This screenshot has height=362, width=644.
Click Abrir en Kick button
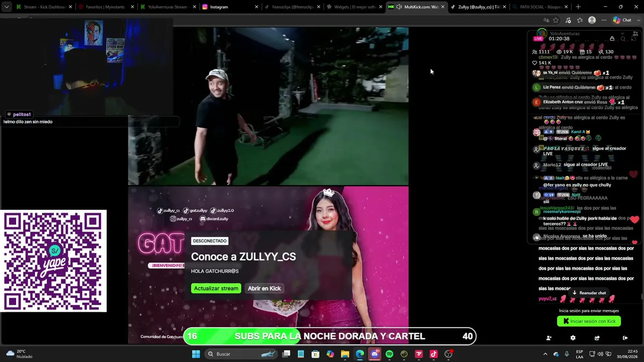264,288
